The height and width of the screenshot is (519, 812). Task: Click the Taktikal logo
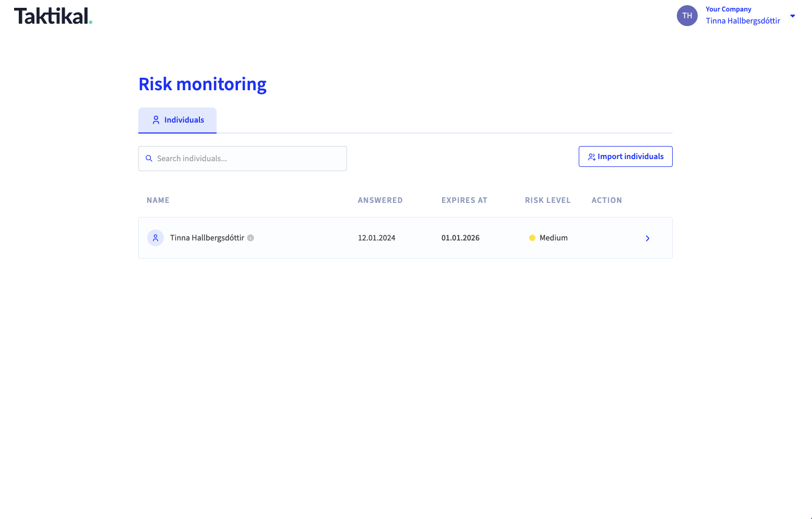coord(53,16)
